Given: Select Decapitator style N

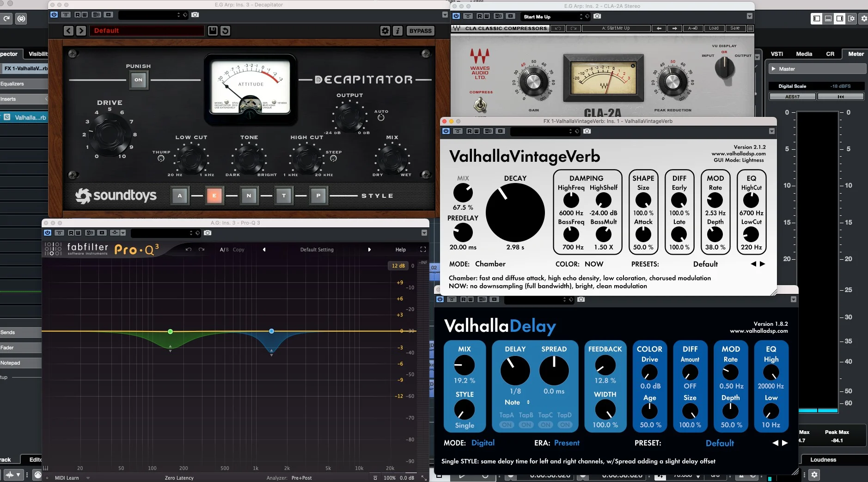Looking at the screenshot, I should click(249, 195).
